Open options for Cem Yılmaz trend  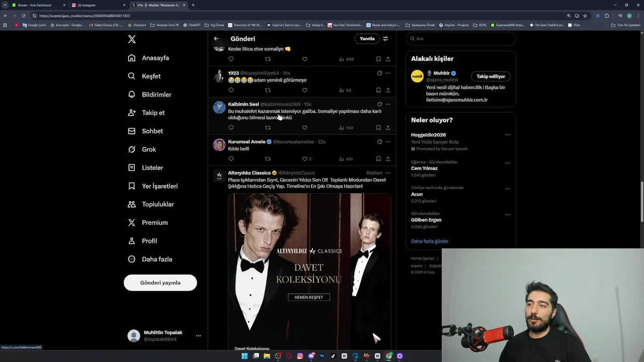[507, 163]
